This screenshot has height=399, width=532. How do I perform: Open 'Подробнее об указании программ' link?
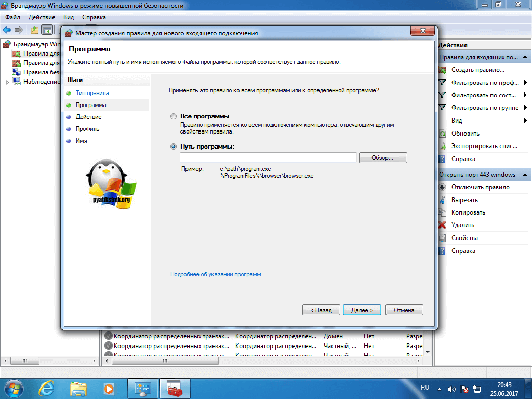pyautogui.click(x=216, y=274)
